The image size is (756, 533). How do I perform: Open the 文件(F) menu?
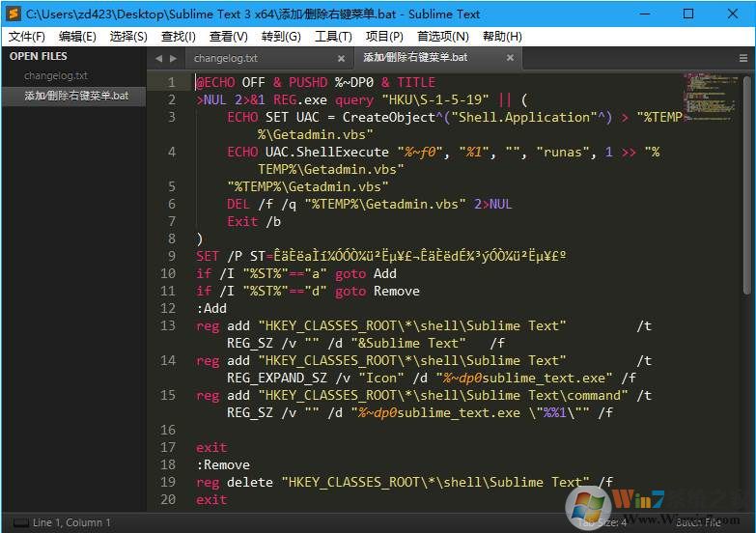[x=26, y=36]
